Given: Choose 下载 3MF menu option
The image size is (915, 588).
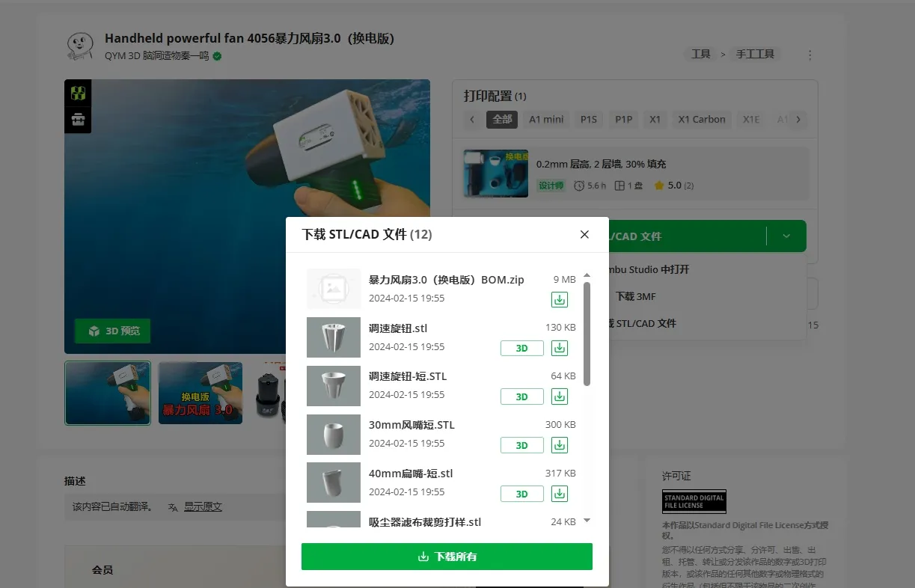Looking at the screenshot, I should 635,296.
